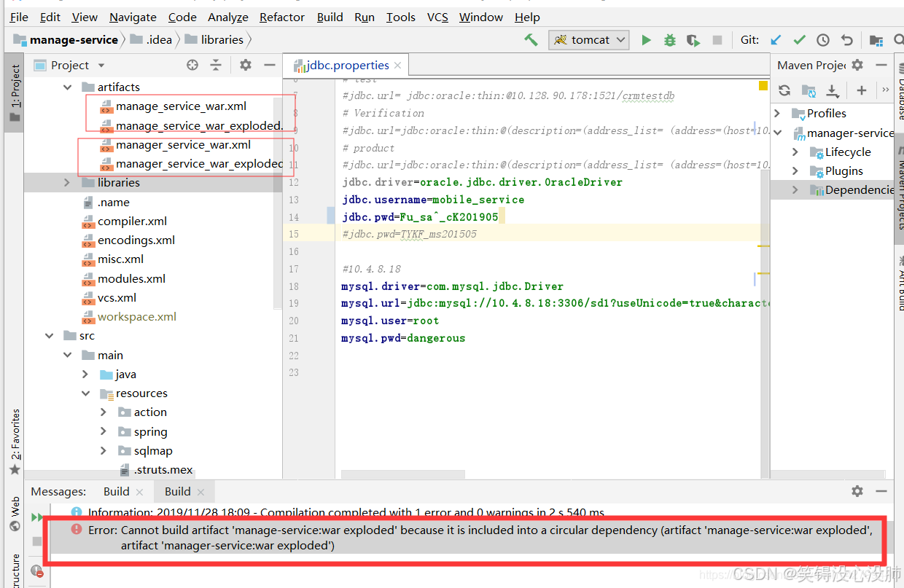Reimport all Maven projects
904x588 pixels.
pyautogui.click(x=784, y=90)
